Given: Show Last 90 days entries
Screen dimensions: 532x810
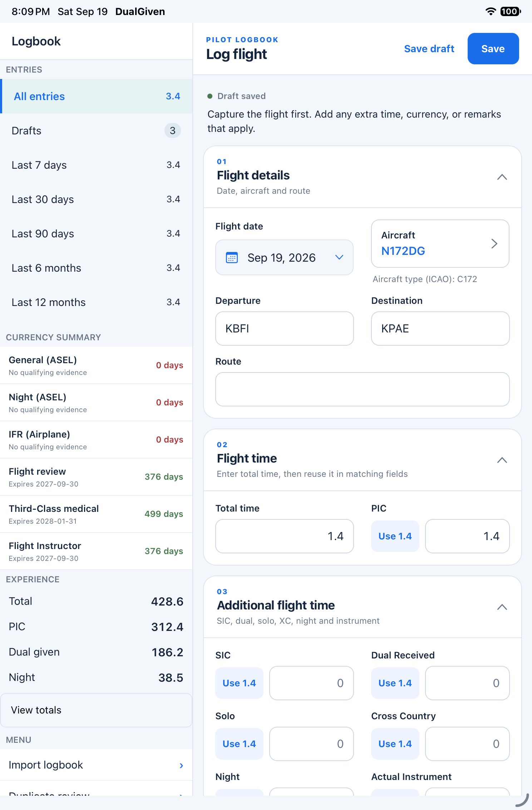Looking at the screenshot, I should pyautogui.click(x=96, y=233).
